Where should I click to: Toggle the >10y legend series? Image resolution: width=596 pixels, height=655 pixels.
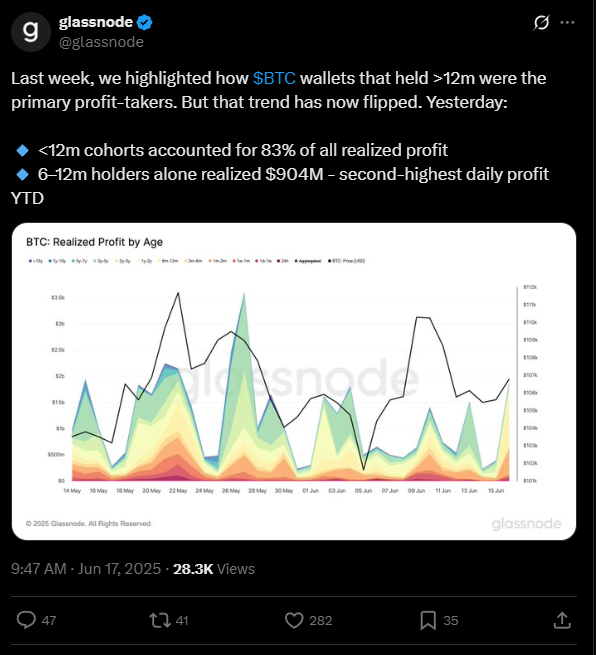(36, 261)
